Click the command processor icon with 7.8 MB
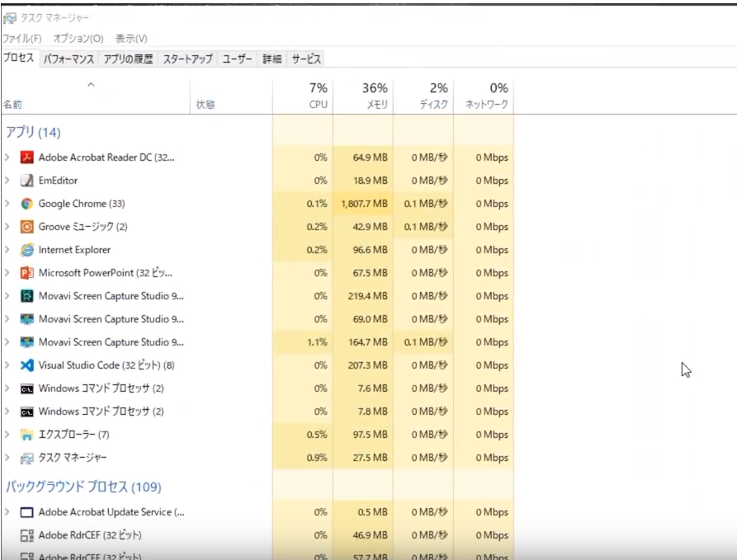 (x=26, y=412)
